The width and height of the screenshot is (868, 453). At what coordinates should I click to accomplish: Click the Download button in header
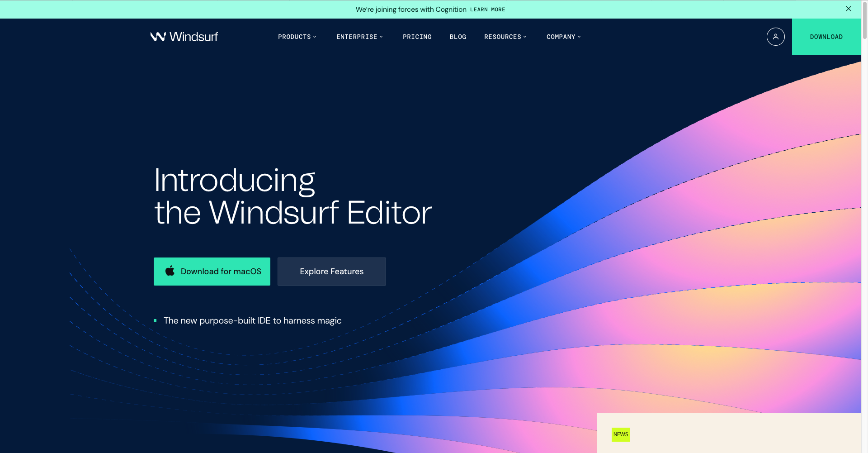tap(826, 37)
